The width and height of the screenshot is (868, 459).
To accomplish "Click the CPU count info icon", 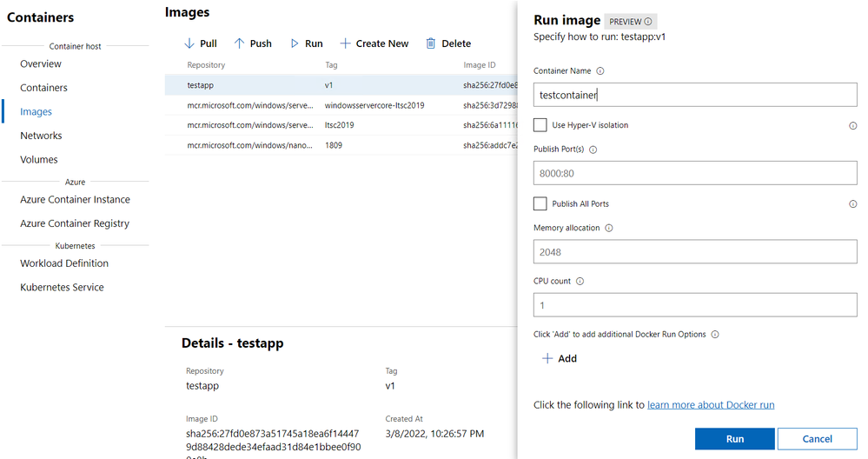I will tap(580, 281).
